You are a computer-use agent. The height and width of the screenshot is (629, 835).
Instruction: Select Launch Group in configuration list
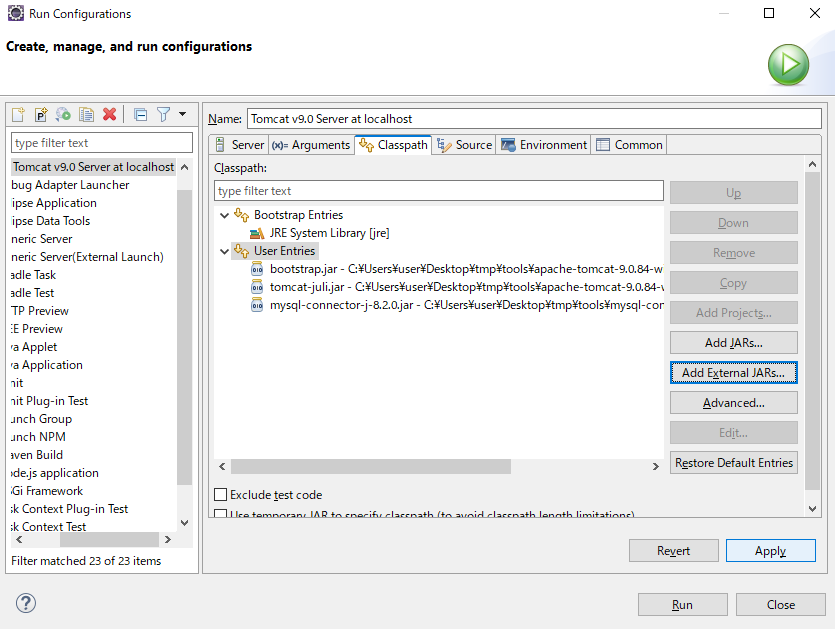42,419
